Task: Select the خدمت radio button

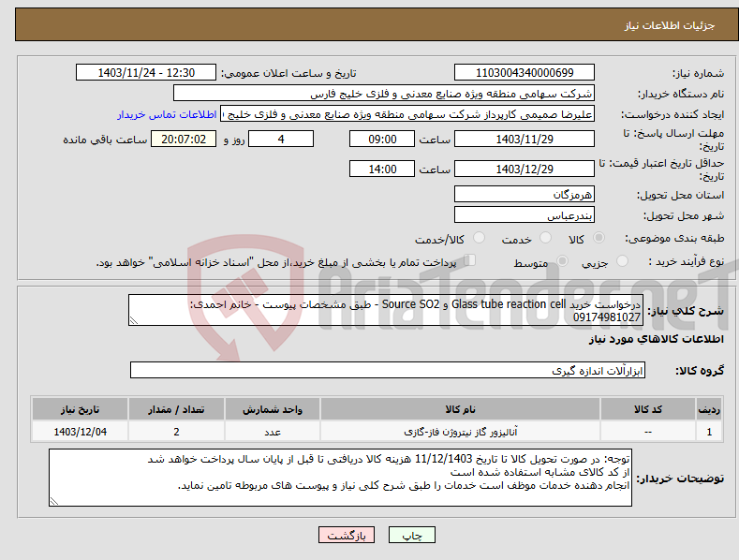Action: tap(545, 238)
